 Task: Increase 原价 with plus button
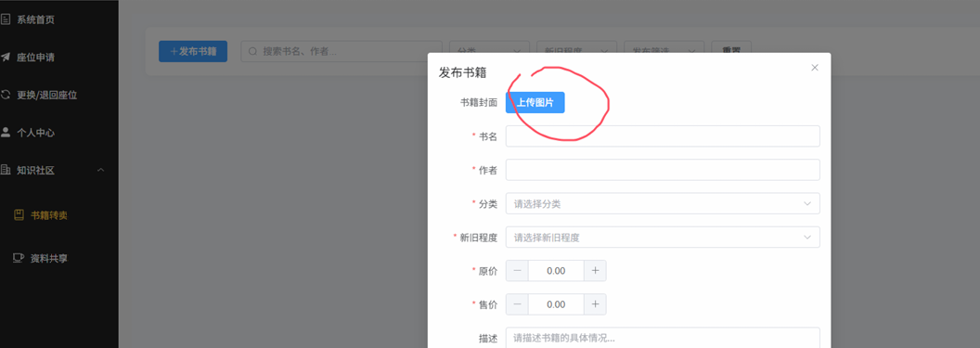[595, 271]
